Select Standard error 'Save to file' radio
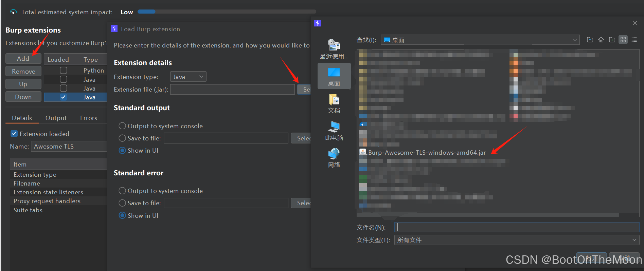 pos(122,203)
